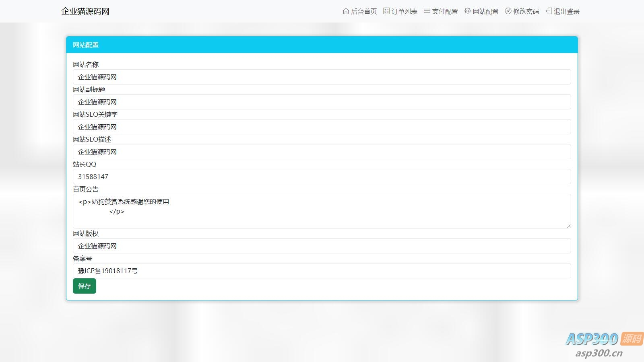The width and height of the screenshot is (644, 362).
Task: Click into the 网站副标题 text field
Action: pos(322,102)
